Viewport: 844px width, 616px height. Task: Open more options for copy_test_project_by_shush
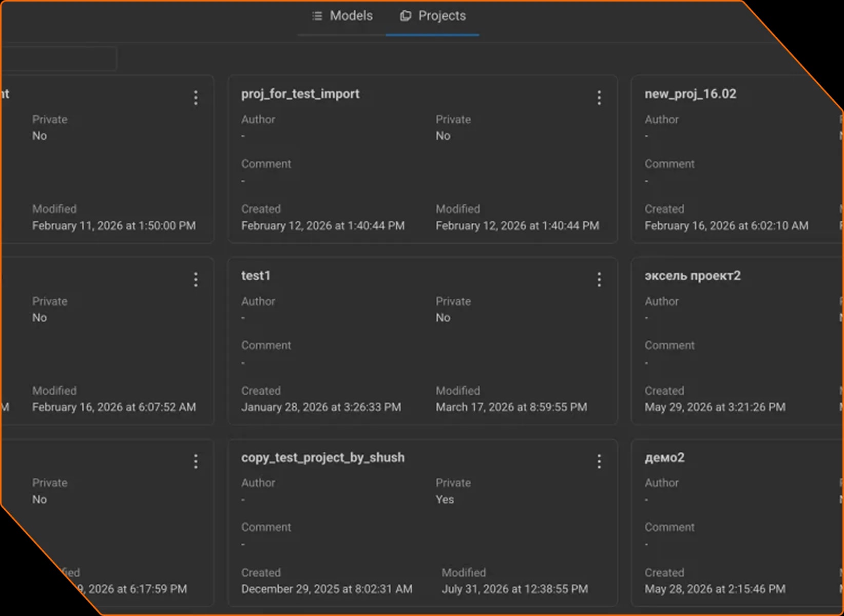(x=599, y=461)
